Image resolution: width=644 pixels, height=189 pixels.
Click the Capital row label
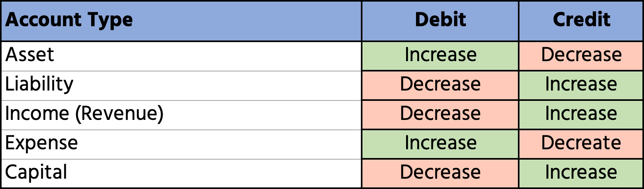pyautogui.click(x=36, y=172)
